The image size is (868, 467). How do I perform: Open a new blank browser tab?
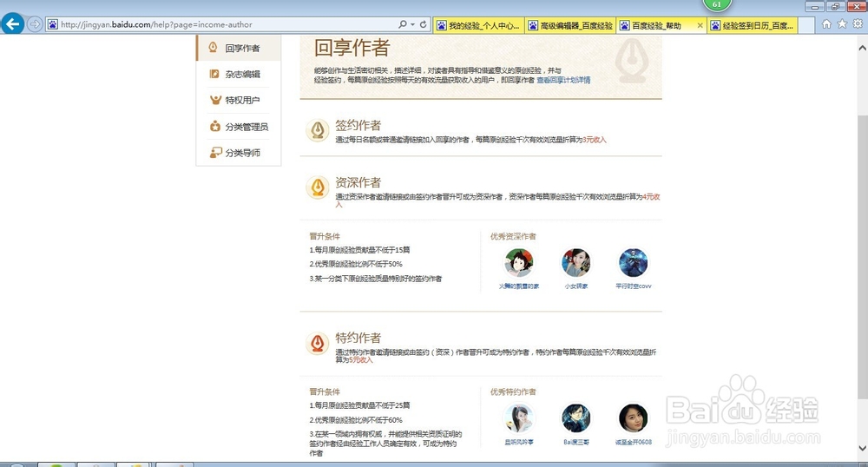(x=806, y=25)
